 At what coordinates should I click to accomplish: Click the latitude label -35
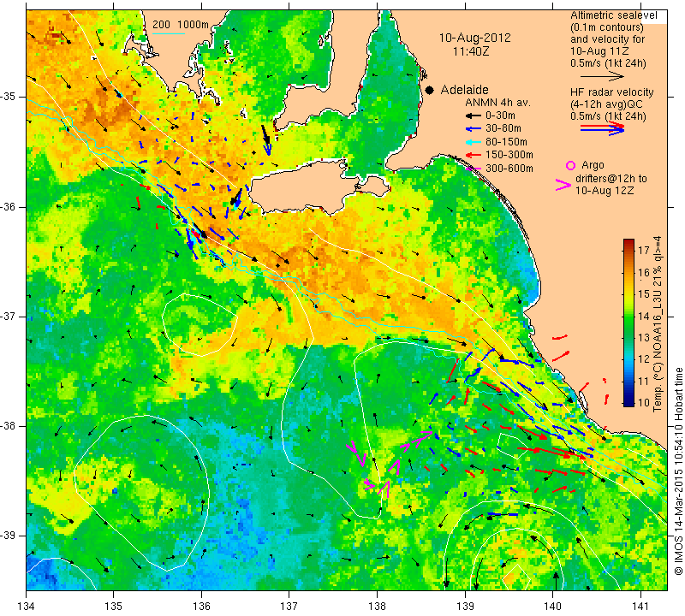[x=8, y=97]
